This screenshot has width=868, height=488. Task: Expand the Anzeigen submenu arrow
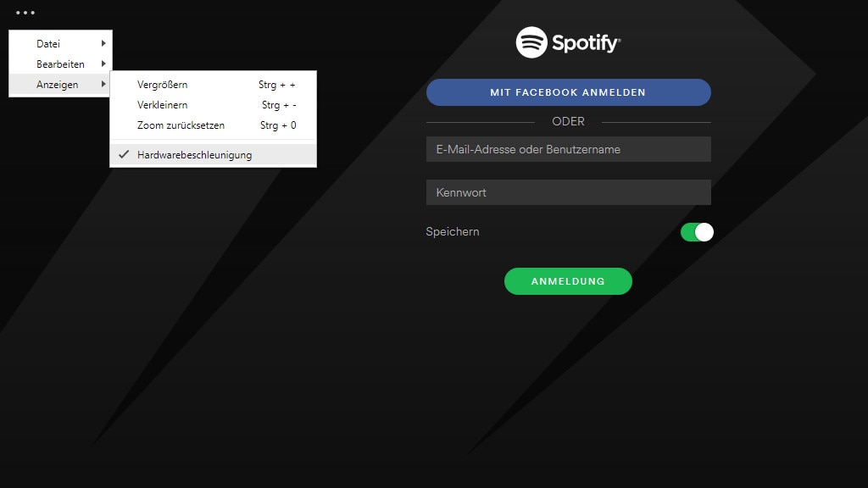coord(103,84)
